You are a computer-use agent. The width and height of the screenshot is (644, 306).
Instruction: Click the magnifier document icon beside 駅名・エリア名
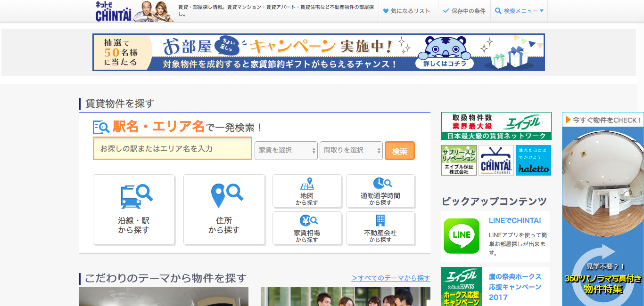[x=101, y=127]
